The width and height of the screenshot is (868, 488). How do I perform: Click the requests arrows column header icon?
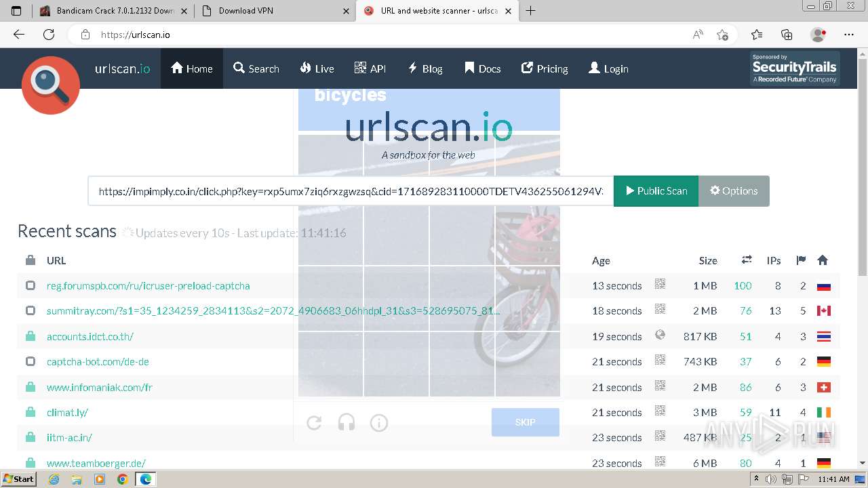747,260
